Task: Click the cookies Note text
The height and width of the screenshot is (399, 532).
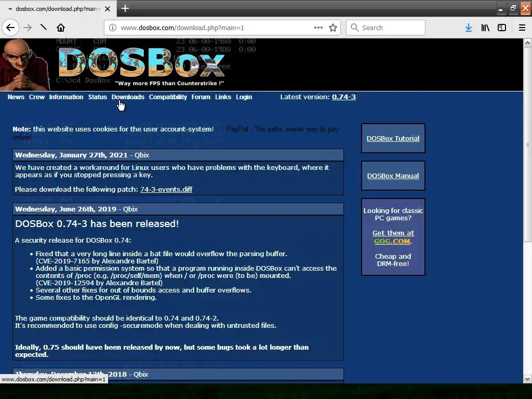Action: coord(113,129)
